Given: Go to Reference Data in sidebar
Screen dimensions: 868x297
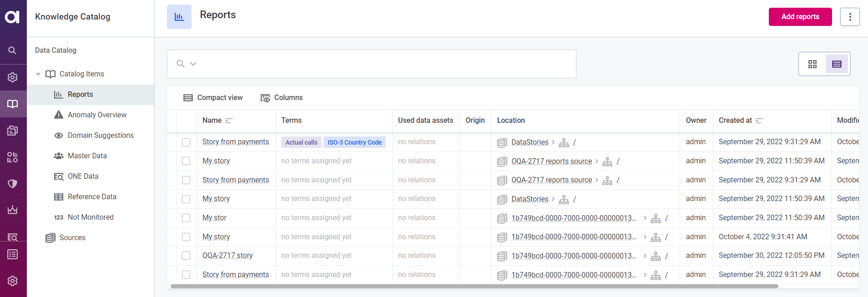Looking at the screenshot, I should pos(92,197).
